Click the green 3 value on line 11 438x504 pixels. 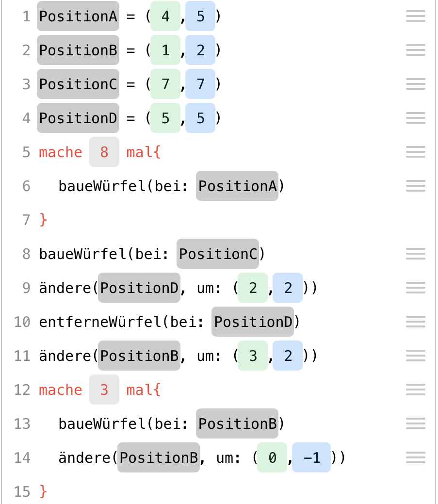253,356
